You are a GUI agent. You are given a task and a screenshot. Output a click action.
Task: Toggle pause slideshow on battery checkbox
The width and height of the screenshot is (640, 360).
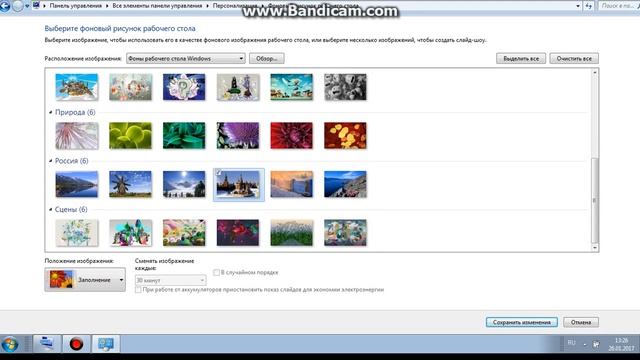tap(138, 289)
